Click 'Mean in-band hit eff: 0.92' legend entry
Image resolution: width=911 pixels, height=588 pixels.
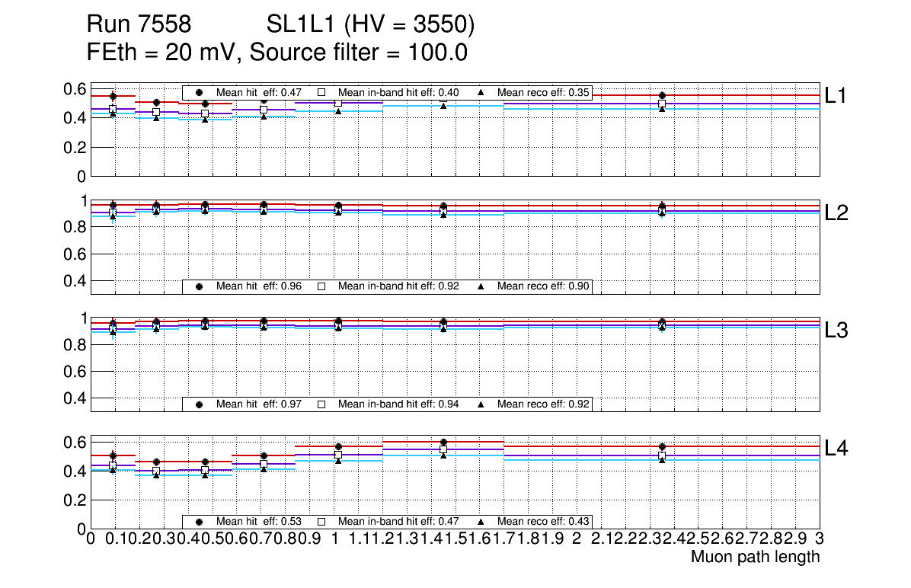tap(398, 286)
